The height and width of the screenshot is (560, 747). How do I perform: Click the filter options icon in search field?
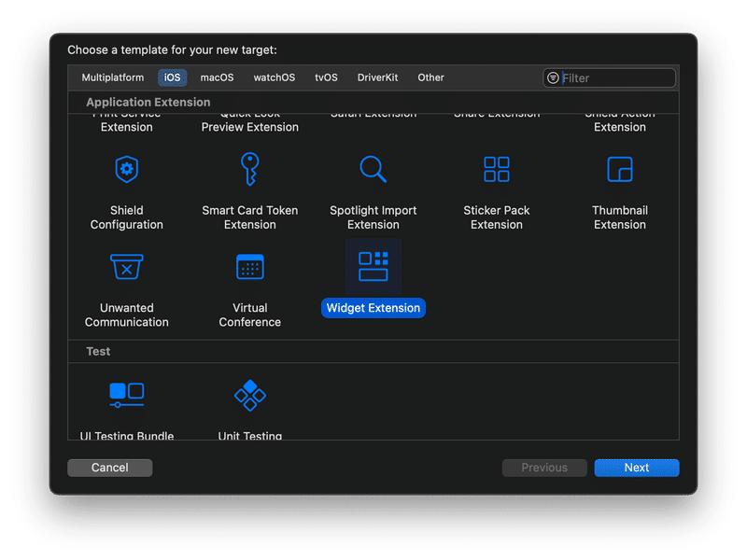[x=554, y=78]
